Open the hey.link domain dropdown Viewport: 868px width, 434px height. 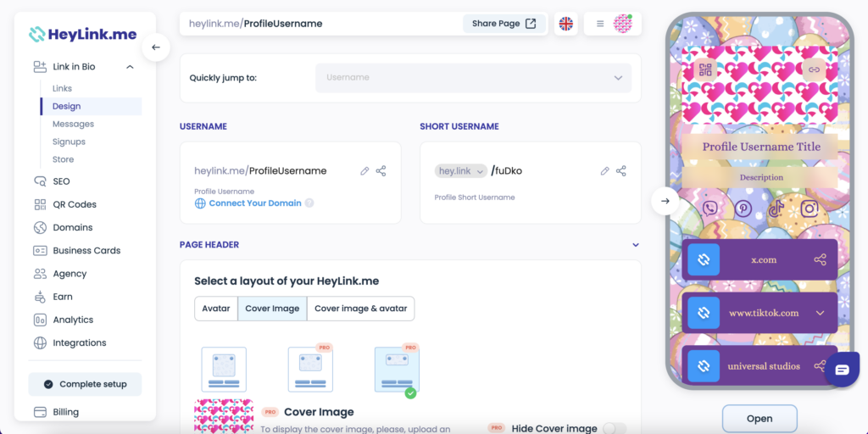(x=460, y=171)
